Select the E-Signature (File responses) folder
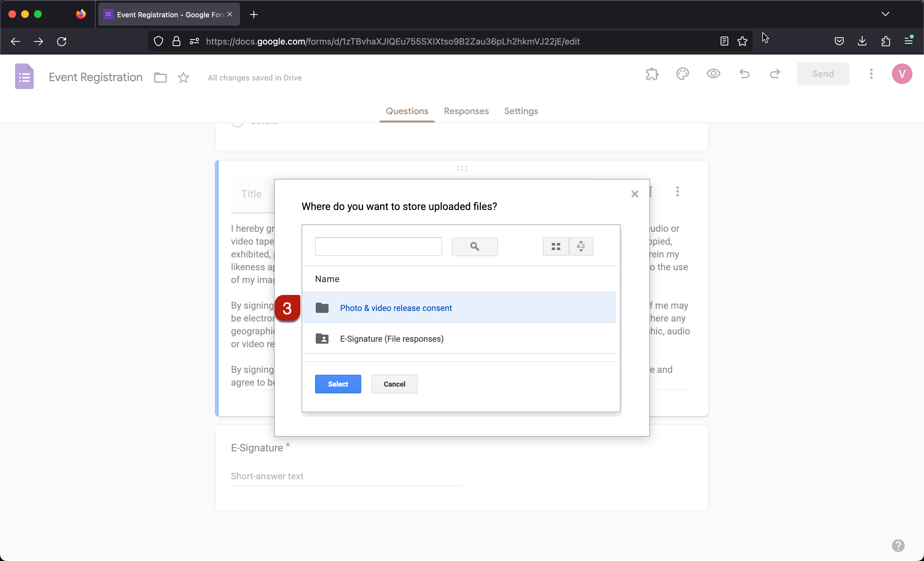924x561 pixels. tap(391, 339)
